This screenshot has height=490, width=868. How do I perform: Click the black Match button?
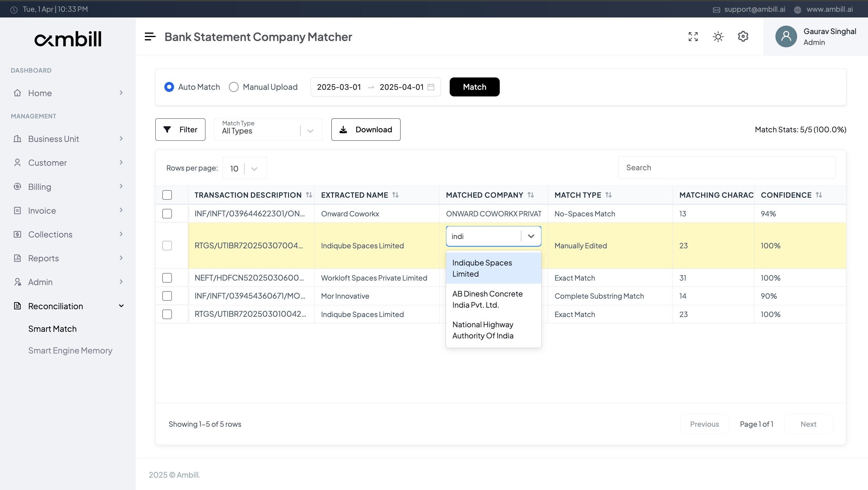[474, 87]
